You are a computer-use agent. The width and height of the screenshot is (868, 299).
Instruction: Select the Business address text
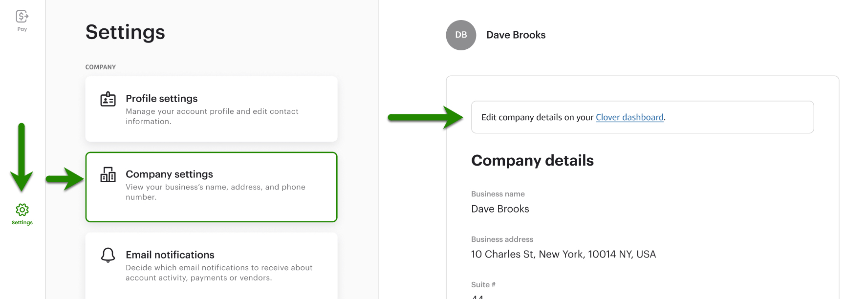pyautogui.click(x=563, y=254)
